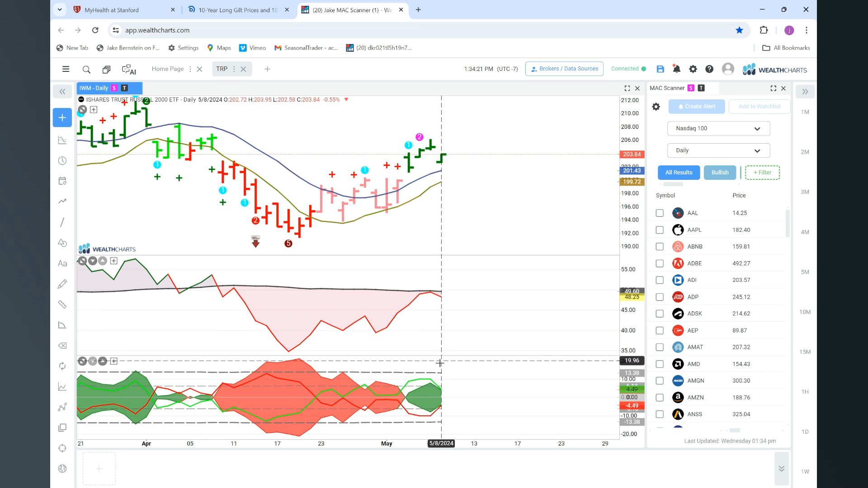Click the scanner list vertical scrollbar

[788, 223]
